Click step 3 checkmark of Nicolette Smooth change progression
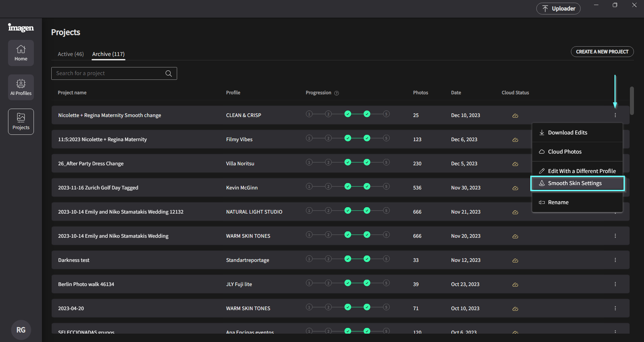 pos(348,114)
